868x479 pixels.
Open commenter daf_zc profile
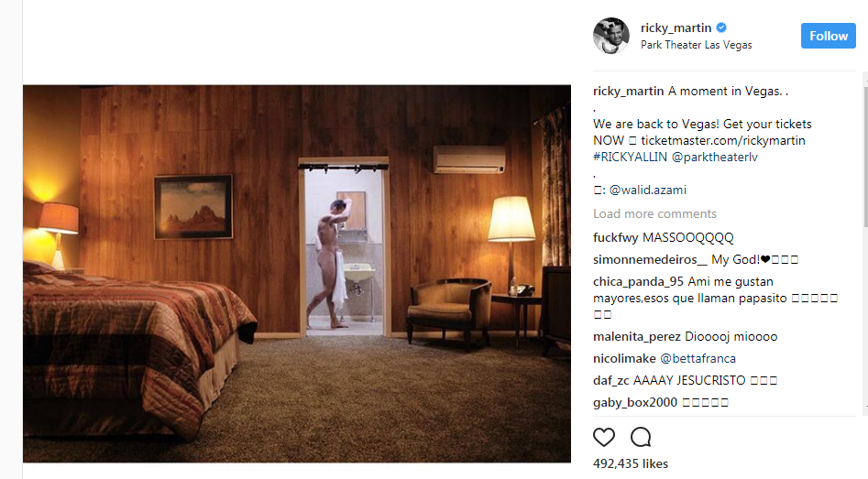point(611,381)
